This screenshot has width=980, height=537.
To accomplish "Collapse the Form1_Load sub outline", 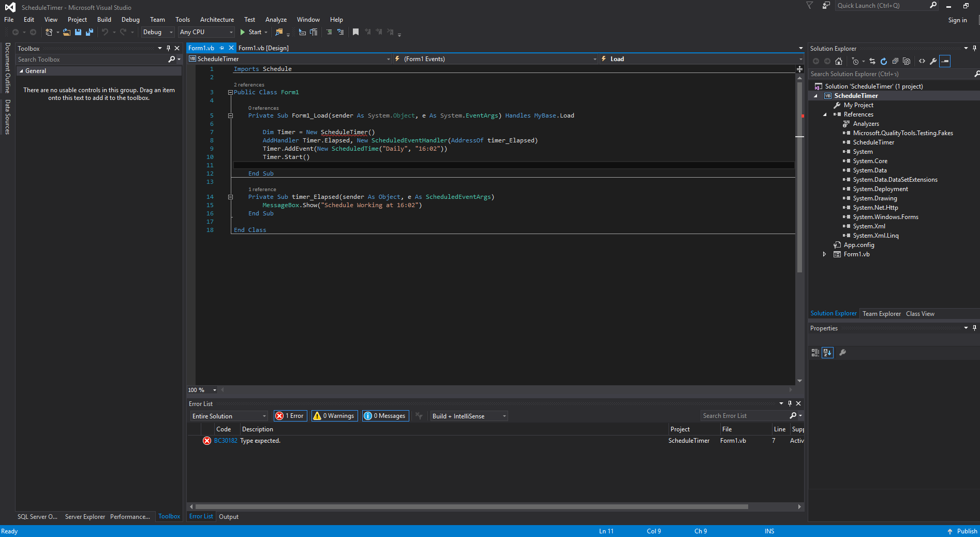I will pyautogui.click(x=230, y=116).
